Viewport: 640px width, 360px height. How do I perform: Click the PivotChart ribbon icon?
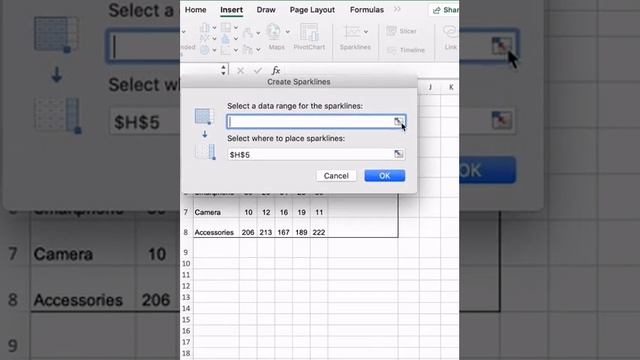point(309,32)
